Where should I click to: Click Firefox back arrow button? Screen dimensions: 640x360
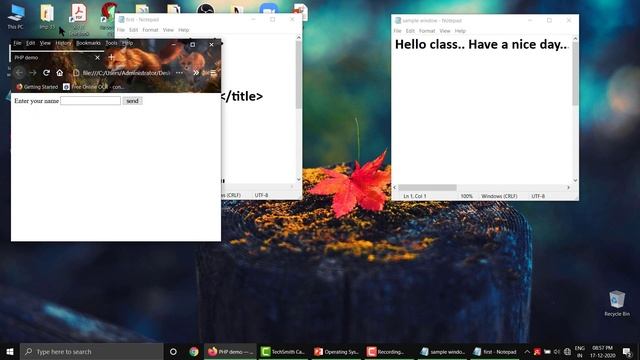point(19,73)
